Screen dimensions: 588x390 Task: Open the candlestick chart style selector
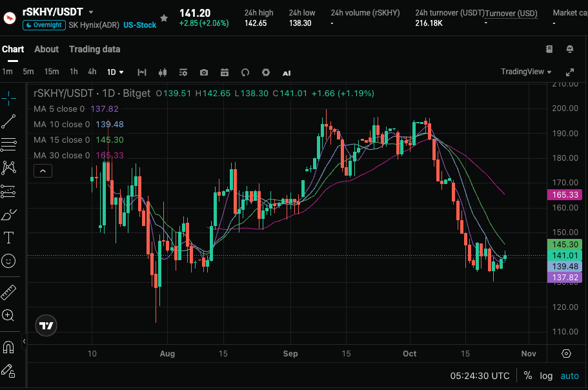(x=163, y=72)
